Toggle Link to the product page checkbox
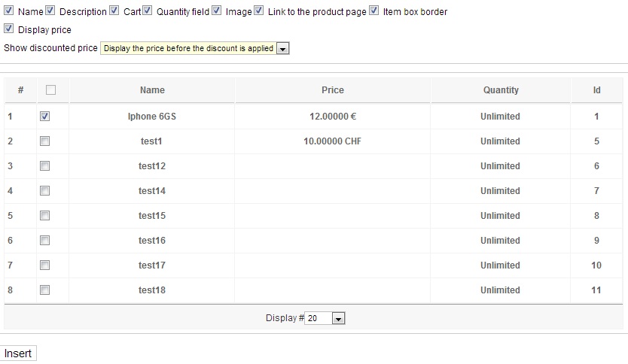The image size is (628, 364). click(x=259, y=11)
